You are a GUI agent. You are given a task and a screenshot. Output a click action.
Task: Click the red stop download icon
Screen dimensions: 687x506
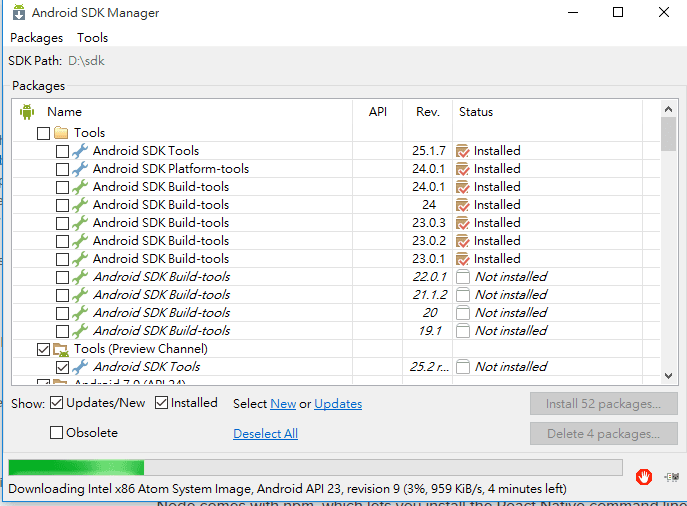tap(645, 477)
